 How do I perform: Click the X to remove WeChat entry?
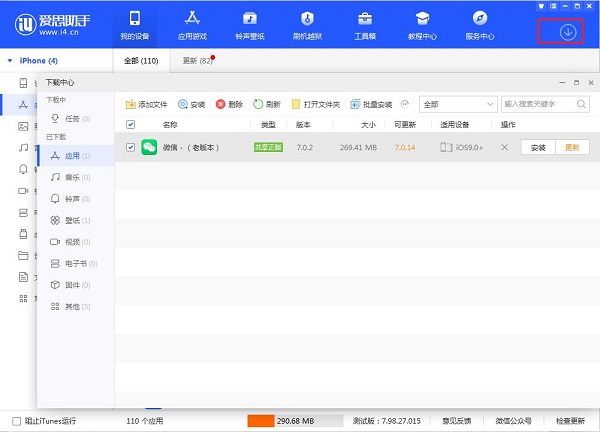coord(504,147)
